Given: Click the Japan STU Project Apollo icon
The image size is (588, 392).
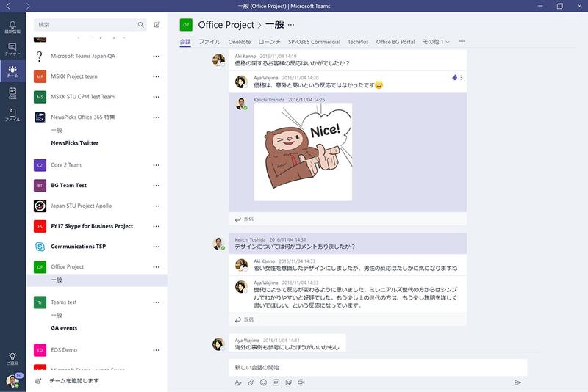Looking at the screenshot, I should (x=40, y=206).
